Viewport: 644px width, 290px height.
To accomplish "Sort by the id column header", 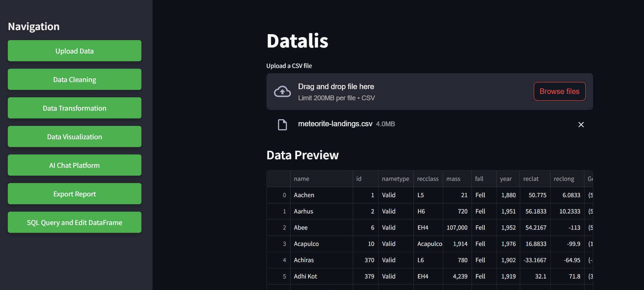I will click(366, 179).
